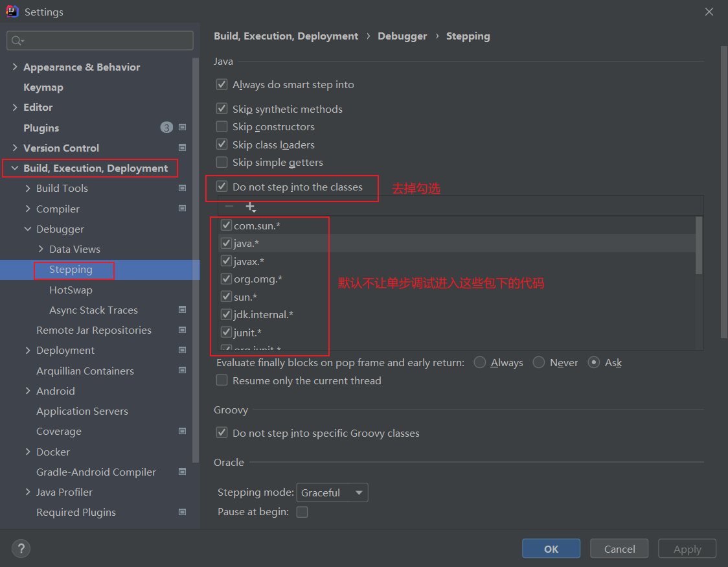Click the settings search input field
Image resolution: width=728 pixels, height=567 pixels.
click(x=107, y=41)
